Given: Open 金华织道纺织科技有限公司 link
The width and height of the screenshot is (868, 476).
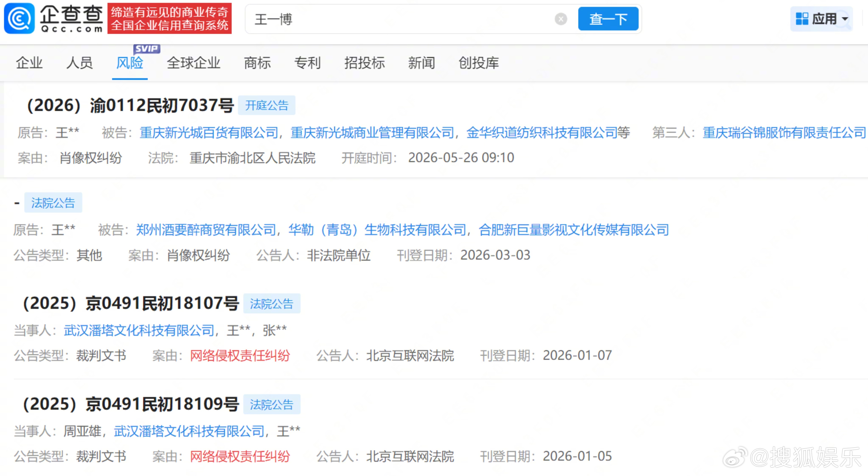Looking at the screenshot, I should coord(542,132).
